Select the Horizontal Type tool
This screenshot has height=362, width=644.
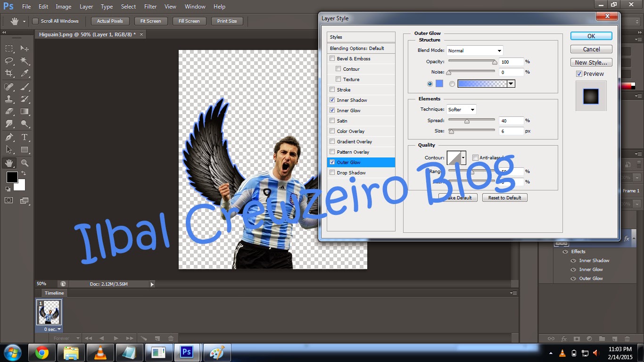pos(25,137)
